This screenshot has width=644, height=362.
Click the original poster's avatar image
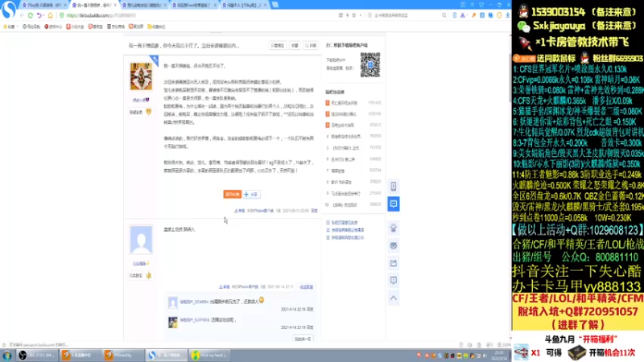tap(141, 76)
